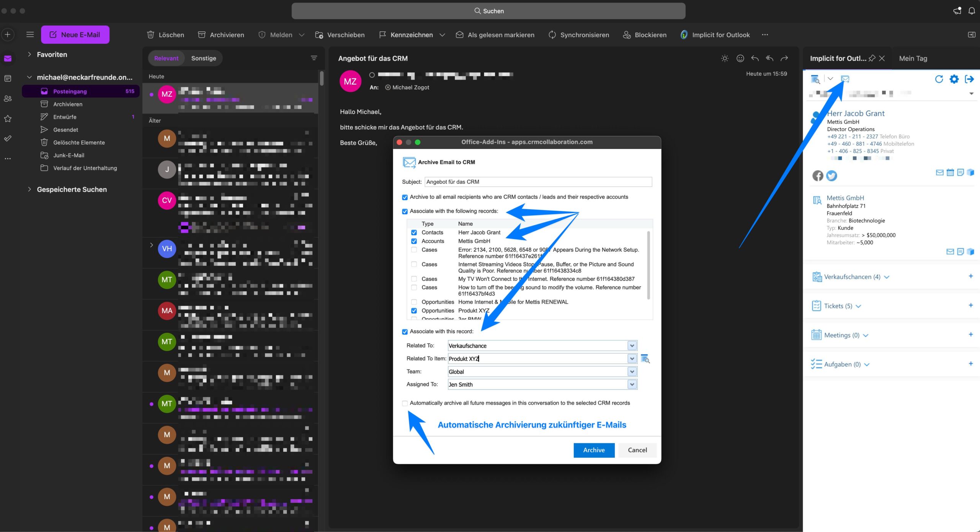This screenshot has width=980, height=532.
Task: Click the calendar icon under Jacob Grant contact
Action: [950, 172]
